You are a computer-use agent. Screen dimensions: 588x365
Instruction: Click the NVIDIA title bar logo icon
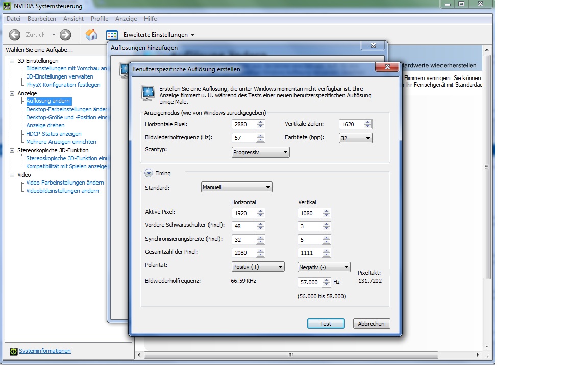click(x=7, y=6)
